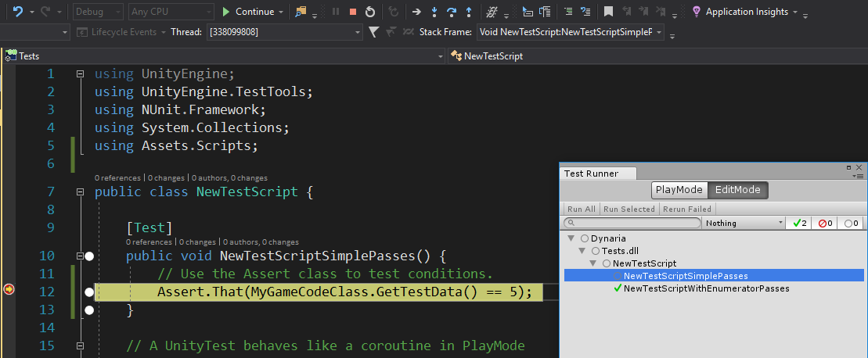
Task: Open the Stack Frame dropdown
Action: pos(570,32)
